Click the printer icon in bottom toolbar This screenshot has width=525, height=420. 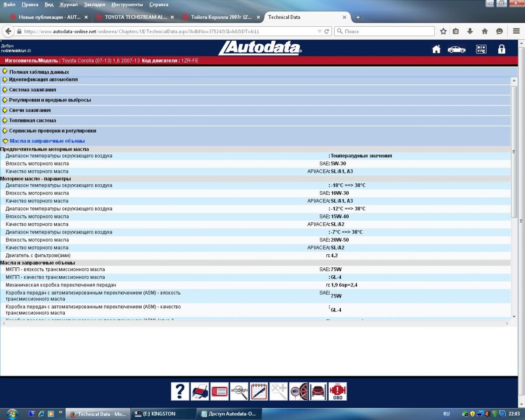point(200,392)
